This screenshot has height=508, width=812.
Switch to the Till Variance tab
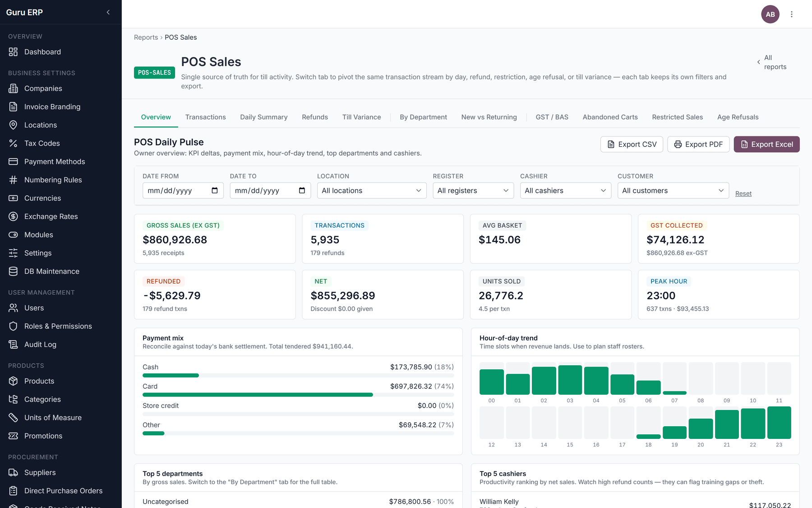click(x=361, y=117)
